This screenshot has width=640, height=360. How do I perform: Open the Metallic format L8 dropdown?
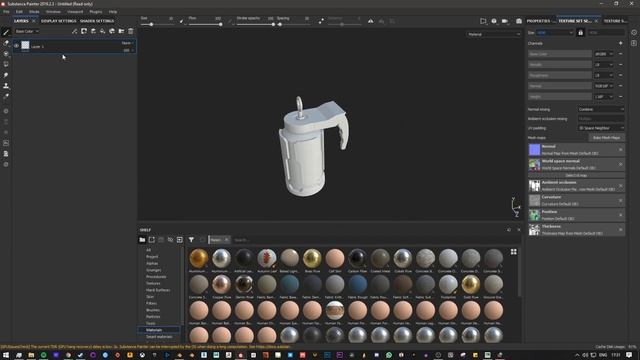click(x=604, y=64)
